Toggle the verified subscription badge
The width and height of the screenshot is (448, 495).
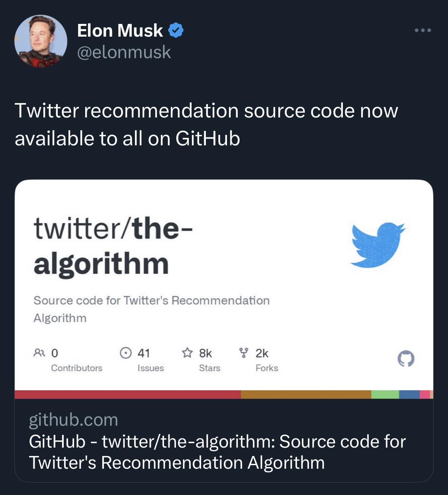[x=175, y=30]
